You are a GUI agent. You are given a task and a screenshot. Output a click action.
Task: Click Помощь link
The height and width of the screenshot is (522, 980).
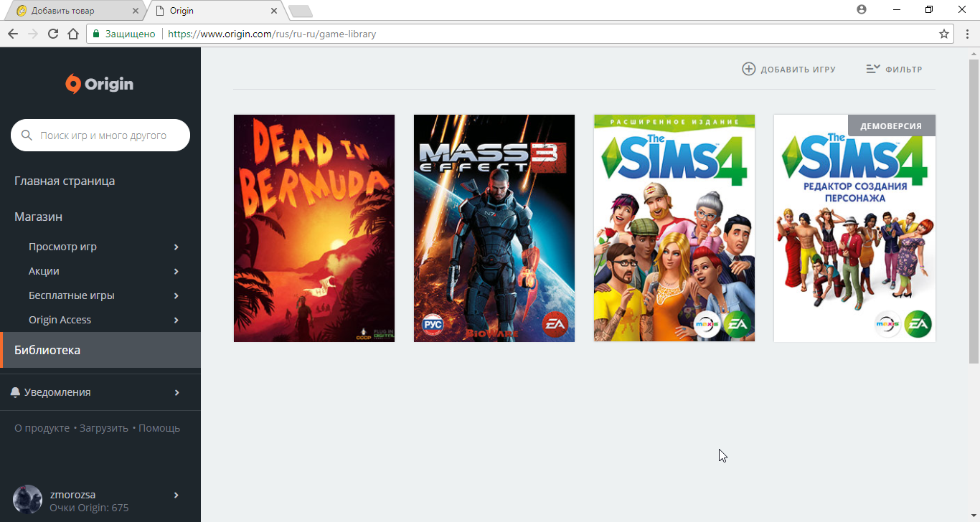159,428
